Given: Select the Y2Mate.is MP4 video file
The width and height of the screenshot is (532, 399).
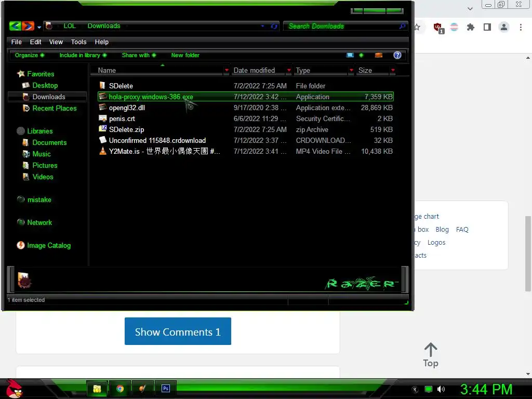Looking at the screenshot, I should [246, 151].
